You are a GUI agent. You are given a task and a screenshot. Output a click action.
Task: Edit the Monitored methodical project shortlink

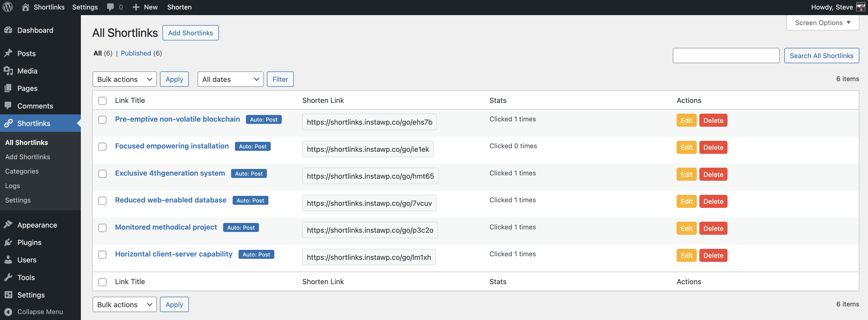[686, 228]
